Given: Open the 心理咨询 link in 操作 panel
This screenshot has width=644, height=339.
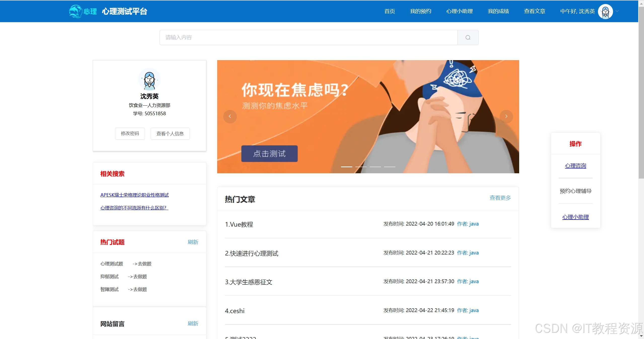Looking at the screenshot, I should (575, 166).
